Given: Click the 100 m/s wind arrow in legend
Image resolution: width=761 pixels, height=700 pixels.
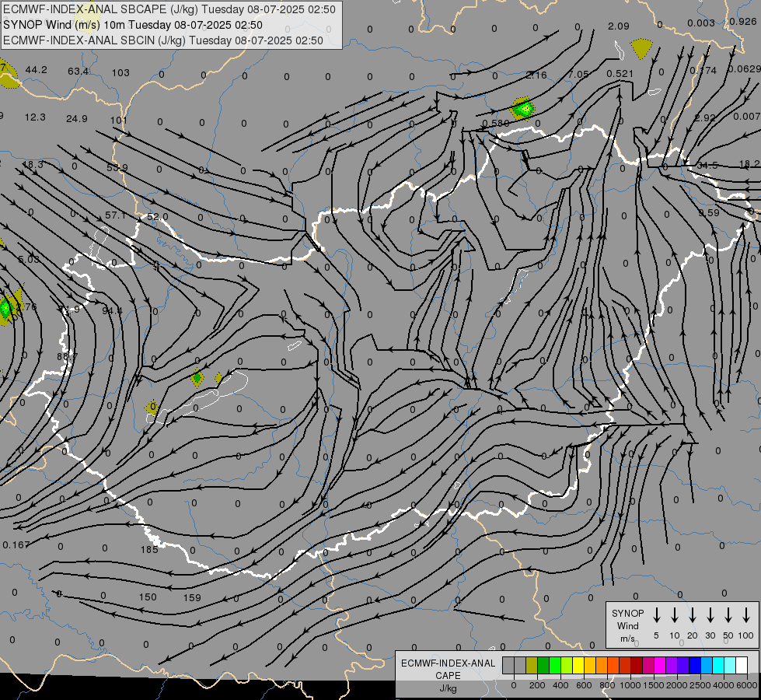Looking at the screenshot, I should pos(746,615).
